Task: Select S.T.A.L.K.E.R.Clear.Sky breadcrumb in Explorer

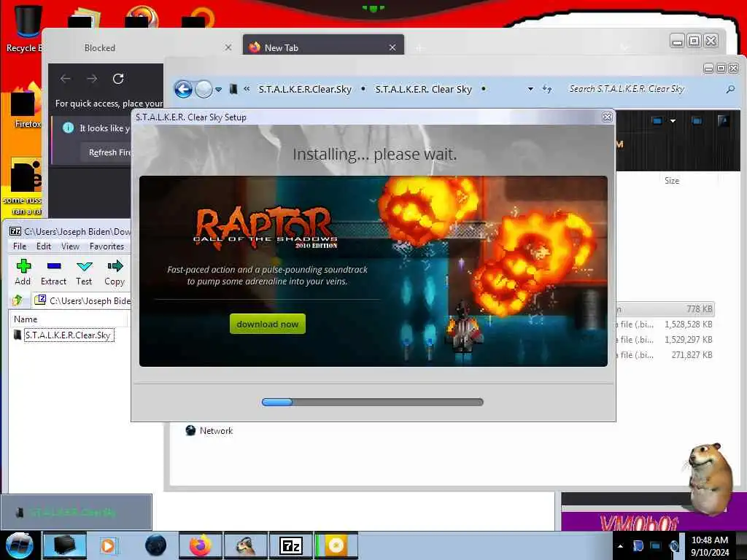Action: 305,89
